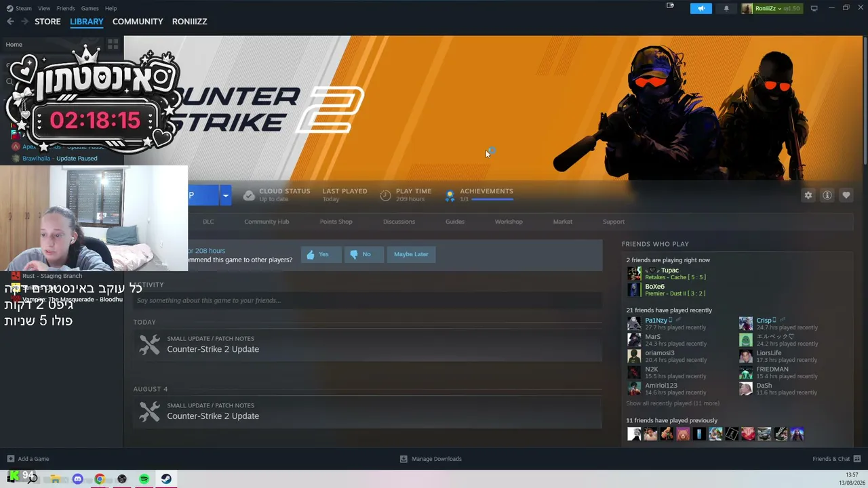
Task: Open the Support tab
Action: point(614,222)
